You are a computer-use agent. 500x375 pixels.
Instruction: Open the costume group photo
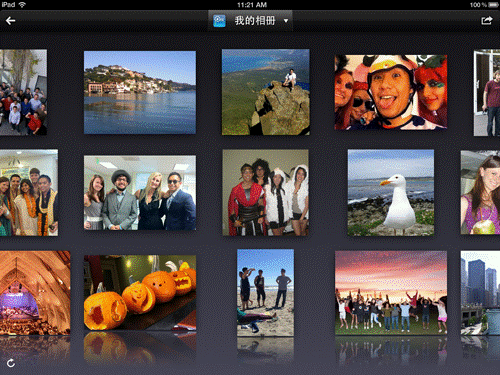point(266,192)
